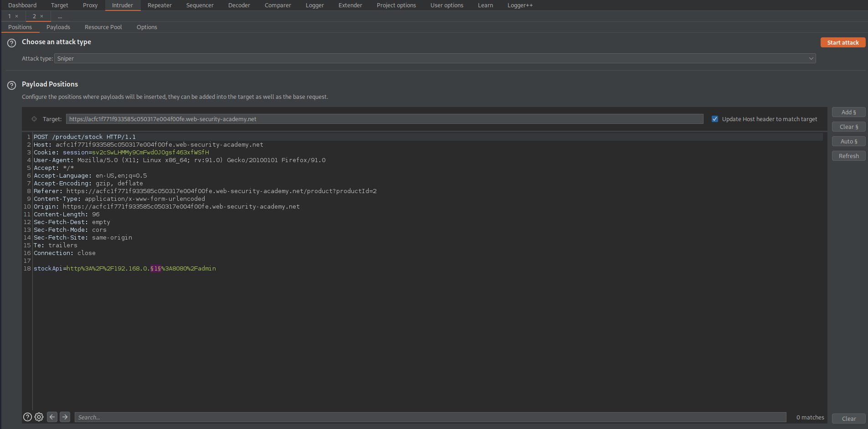Click the Start attack button
Screen dimensions: 868x429
[x=843, y=42]
